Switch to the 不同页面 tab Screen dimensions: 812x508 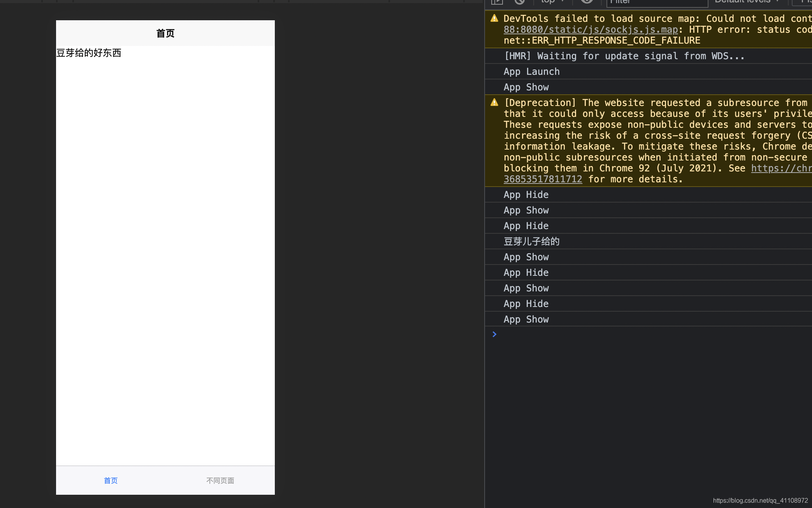220,480
